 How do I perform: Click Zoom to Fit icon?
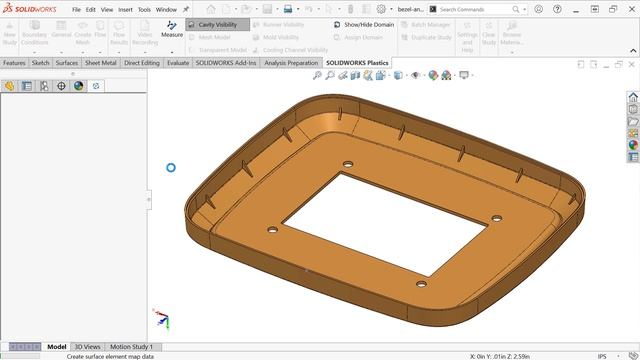[x=317, y=75]
